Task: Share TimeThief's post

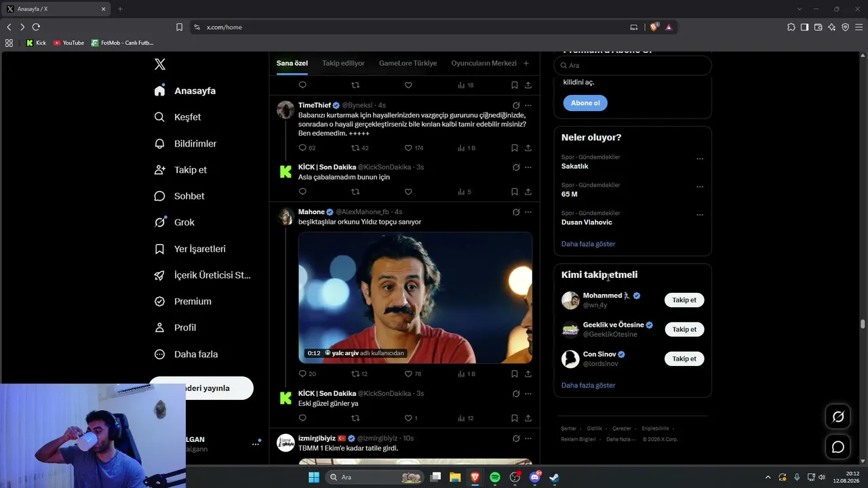Action: 528,148
